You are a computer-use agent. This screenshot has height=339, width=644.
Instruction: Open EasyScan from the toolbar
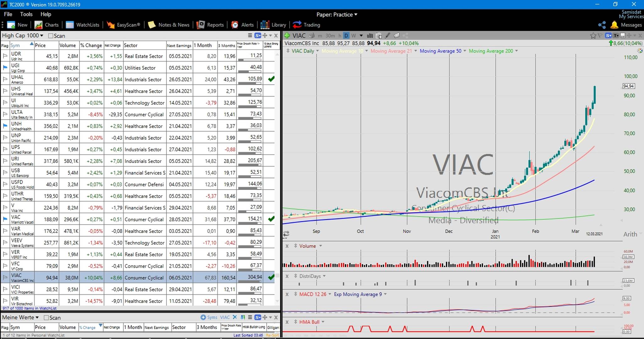123,25
